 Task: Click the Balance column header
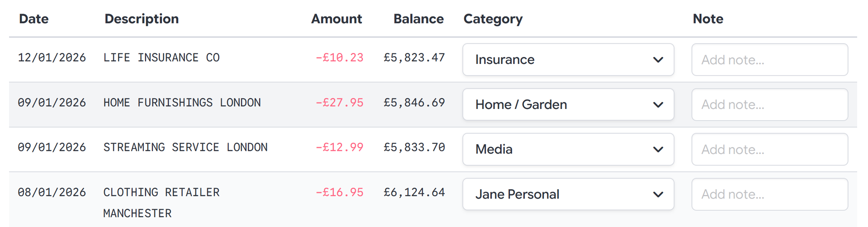click(418, 19)
